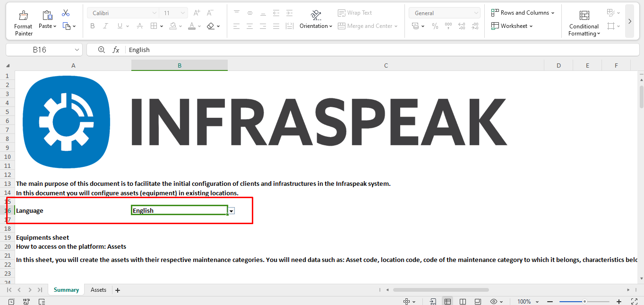The image size is (644, 305).
Task: Toggle full screen mode in status bar
Action: 635,301
